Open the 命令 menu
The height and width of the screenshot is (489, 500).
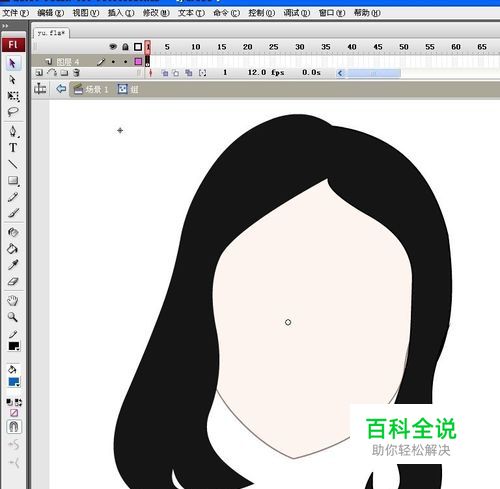(x=226, y=13)
